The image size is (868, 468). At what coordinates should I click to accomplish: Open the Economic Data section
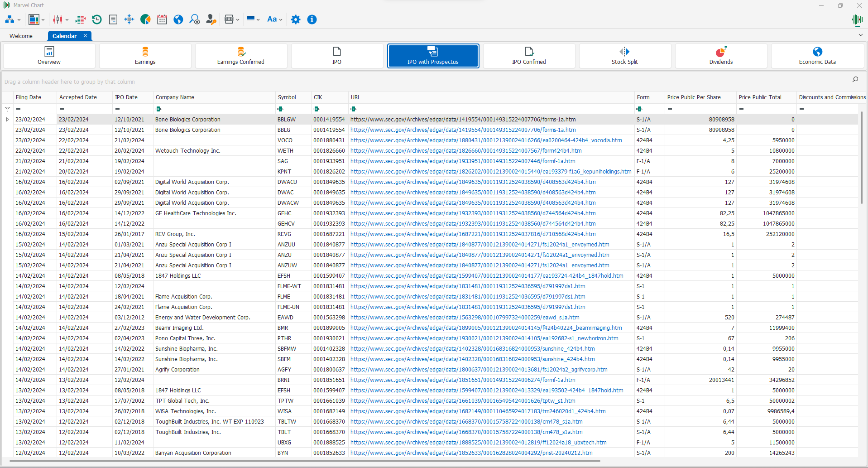click(817, 56)
